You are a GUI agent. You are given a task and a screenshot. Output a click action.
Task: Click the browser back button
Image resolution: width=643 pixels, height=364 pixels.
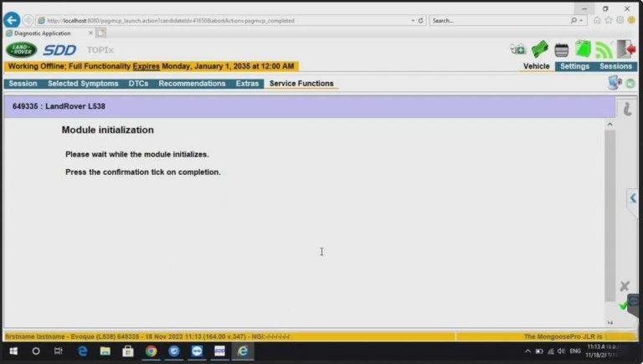coord(12,19)
